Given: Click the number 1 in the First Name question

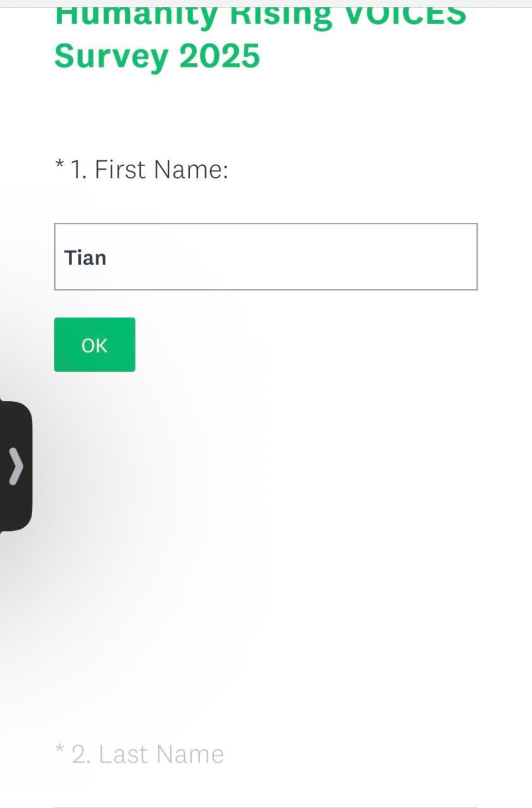Looking at the screenshot, I should click(76, 170).
